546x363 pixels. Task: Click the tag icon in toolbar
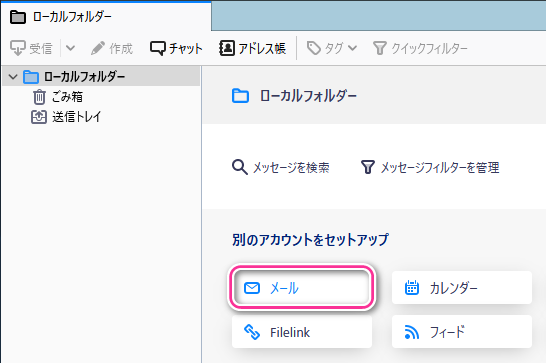[314, 48]
